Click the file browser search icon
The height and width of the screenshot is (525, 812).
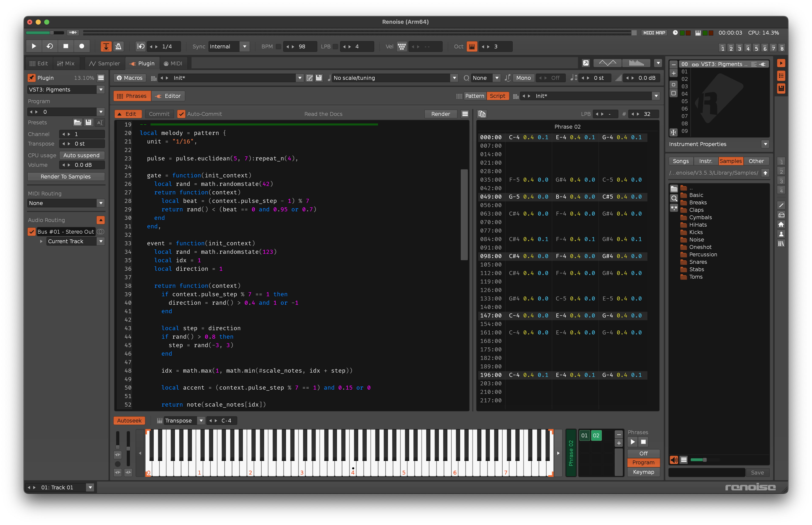click(674, 198)
